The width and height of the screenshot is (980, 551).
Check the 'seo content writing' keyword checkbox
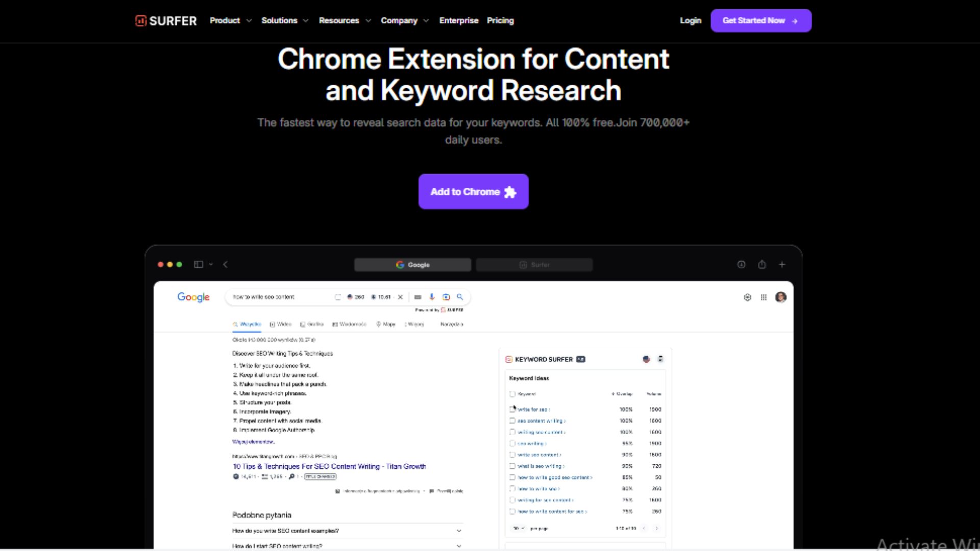tap(512, 421)
